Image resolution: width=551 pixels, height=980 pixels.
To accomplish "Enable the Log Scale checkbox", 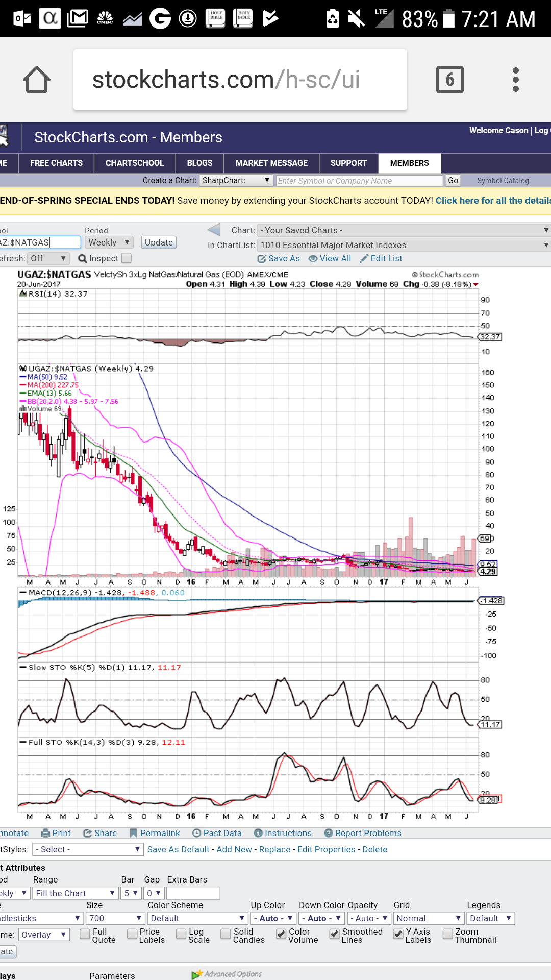I will click(x=181, y=934).
